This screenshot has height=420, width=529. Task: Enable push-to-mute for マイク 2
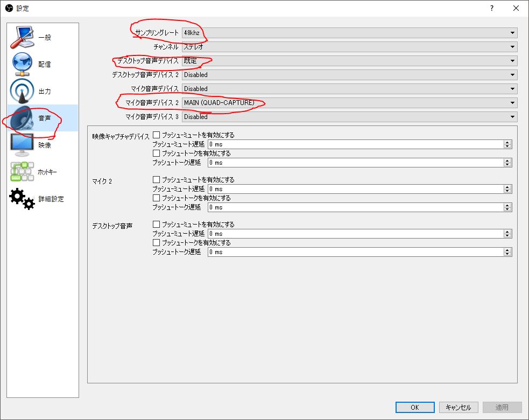tap(156, 179)
